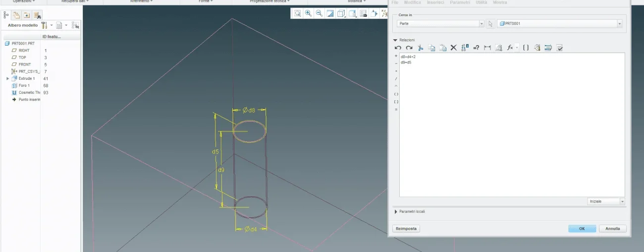644x252 pixels.
Task: Open Model Tree settings hammer icon
Action: tap(44, 25)
